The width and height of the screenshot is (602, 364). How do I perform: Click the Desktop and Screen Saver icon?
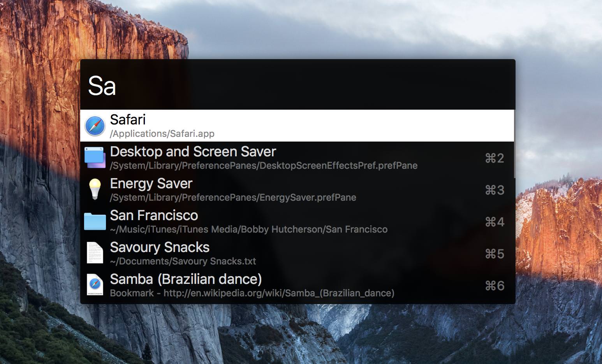95,158
